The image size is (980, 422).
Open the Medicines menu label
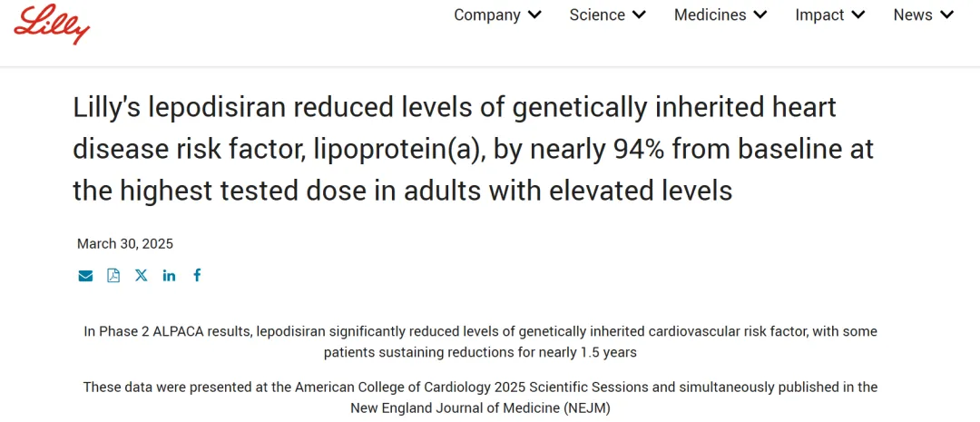point(710,15)
